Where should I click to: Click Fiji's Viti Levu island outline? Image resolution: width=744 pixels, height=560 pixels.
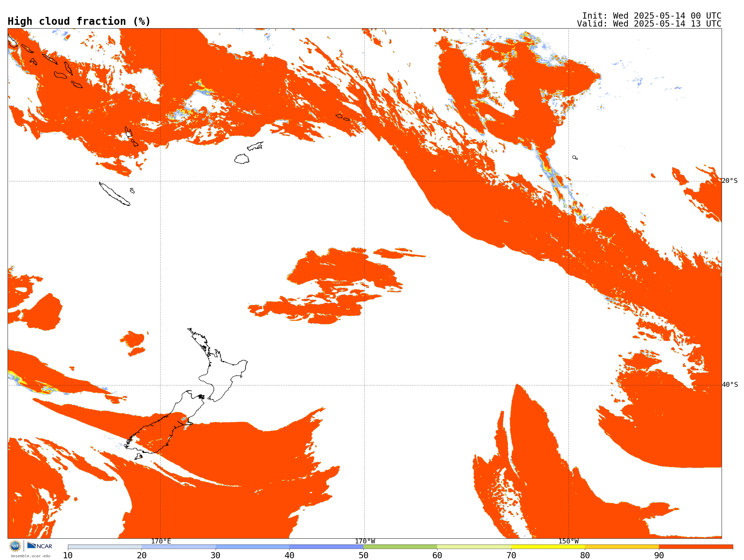(x=242, y=159)
